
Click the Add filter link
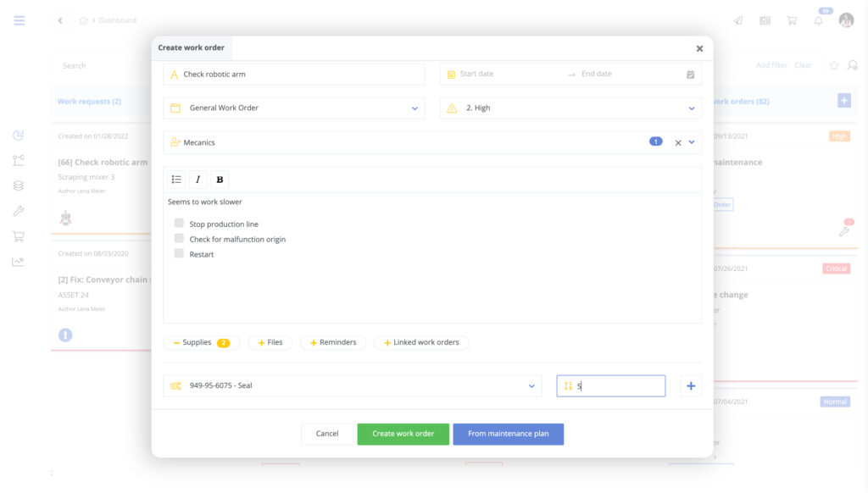pos(771,65)
